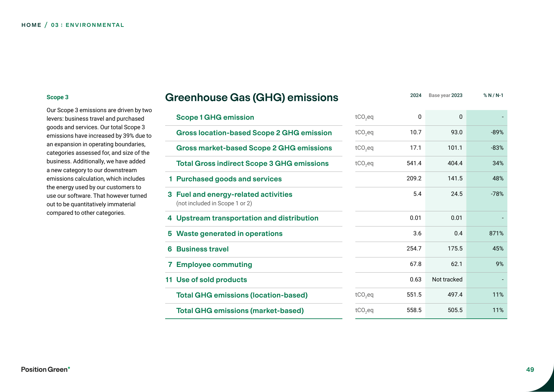Click the 101.1 base year value
Viewport: 554px width, 392px height.
coord(455,148)
